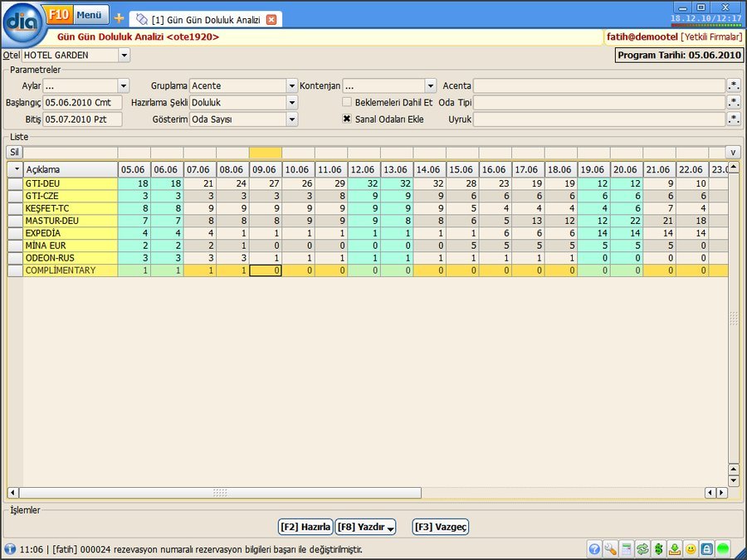Select the COMPLİMENTARY row

point(368,270)
